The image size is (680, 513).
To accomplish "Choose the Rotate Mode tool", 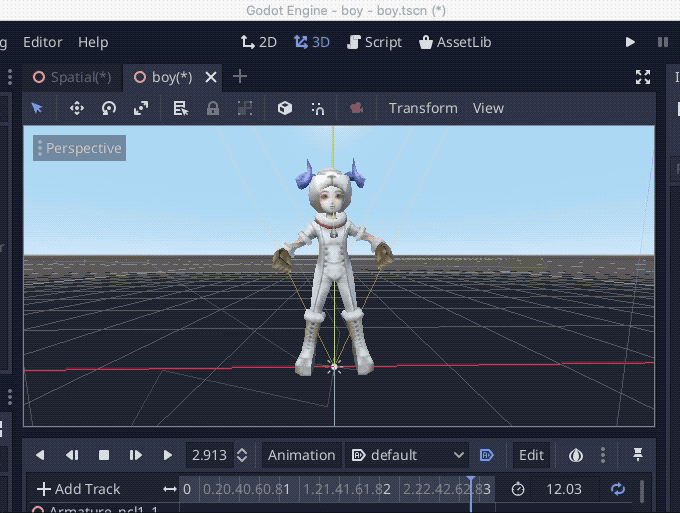I will tap(109, 108).
